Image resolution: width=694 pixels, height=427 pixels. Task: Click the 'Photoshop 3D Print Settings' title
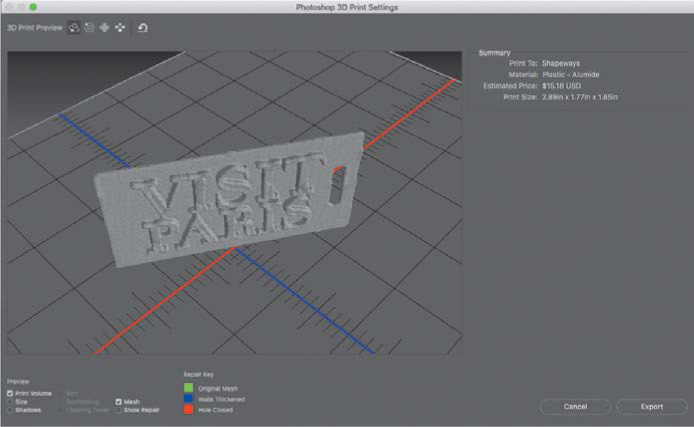(347, 7)
